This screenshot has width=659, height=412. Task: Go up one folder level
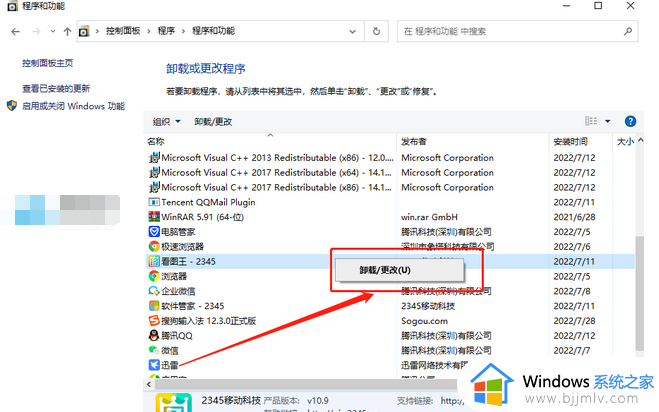(x=67, y=32)
